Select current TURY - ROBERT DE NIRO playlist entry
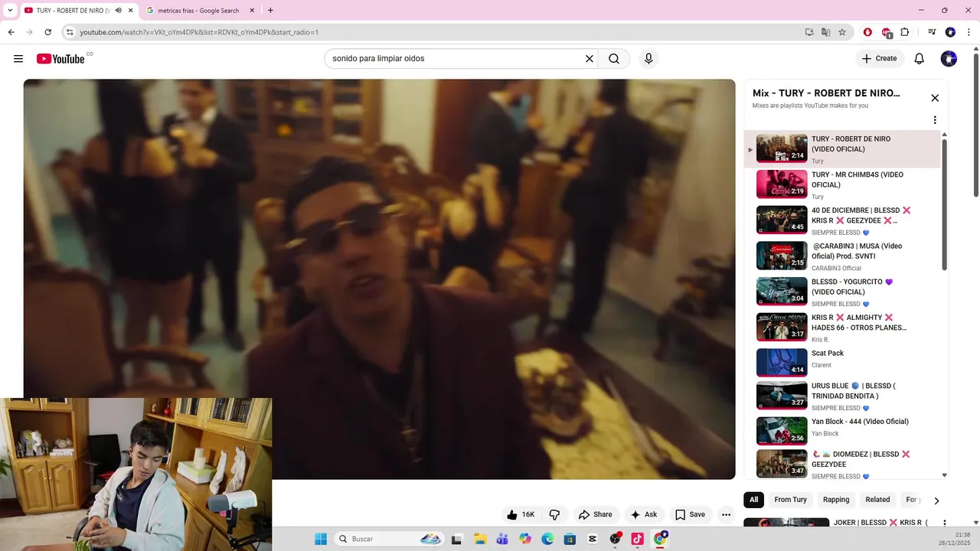The height and width of the screenshot is (551, 980). click(842, 149)
